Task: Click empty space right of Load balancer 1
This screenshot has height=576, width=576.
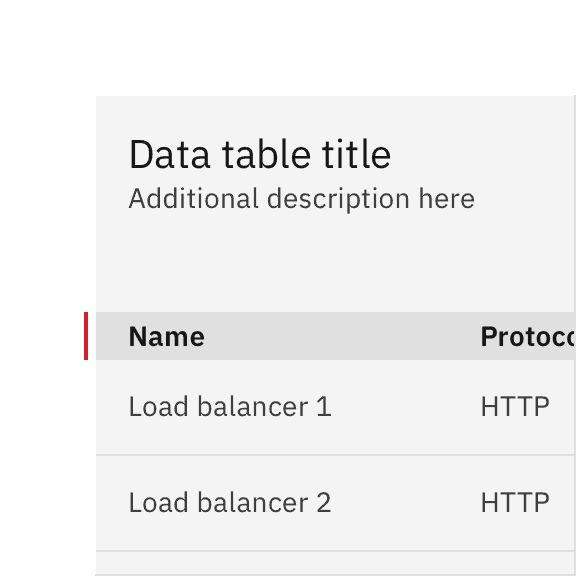Action: click(406, 407)
